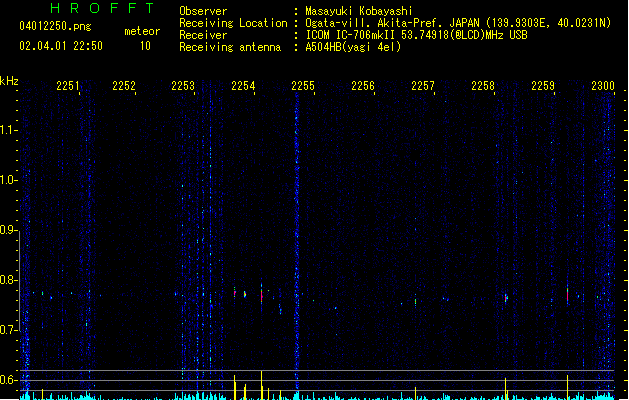Click the tallest yellow amplitude spike near 2254
This screenshot has width=629, height=400.
coord(262,385)
